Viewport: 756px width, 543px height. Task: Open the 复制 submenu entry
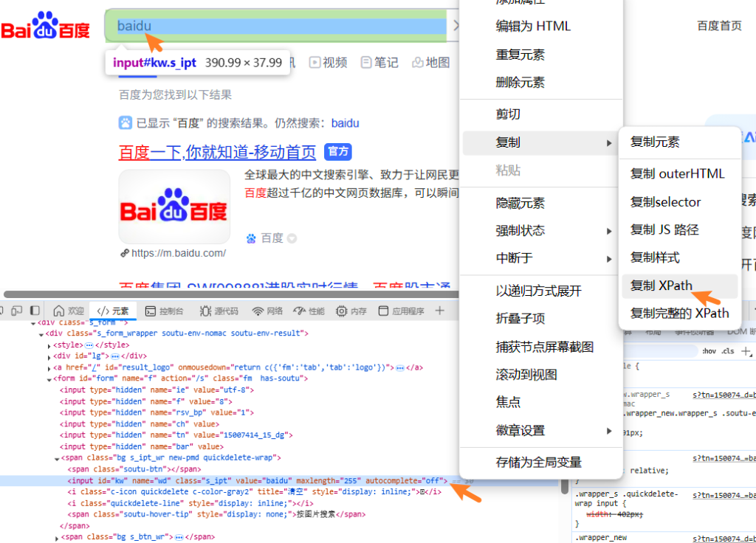(541, 142)
